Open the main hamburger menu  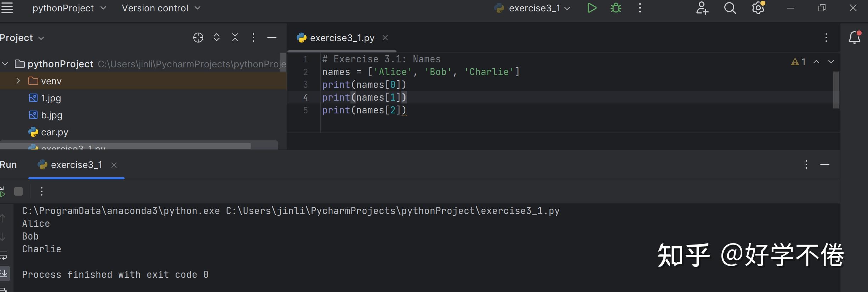[x=7, y=8]
